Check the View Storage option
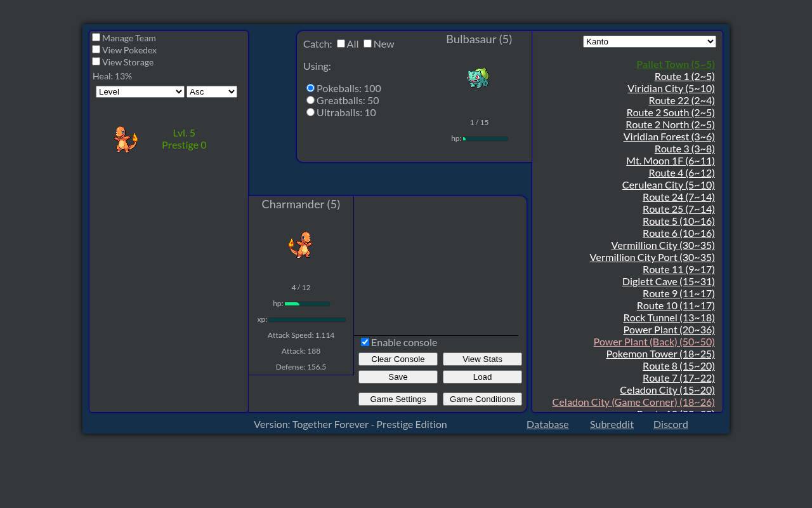Image resolution: width=812 pixels, height=508 pixels. [96, 62]
